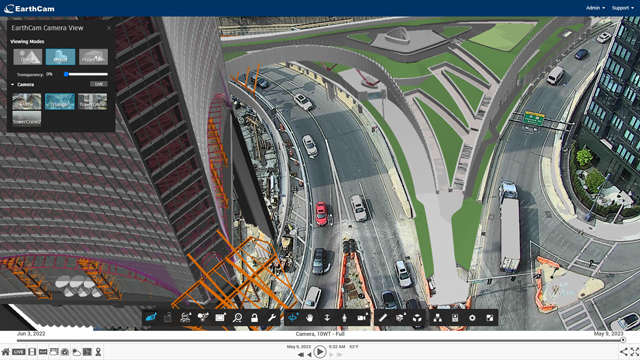Open the stacked layers tool in viewer toolbar
The width and height of the screenshot is (640, 360).
tap(186, 318)
